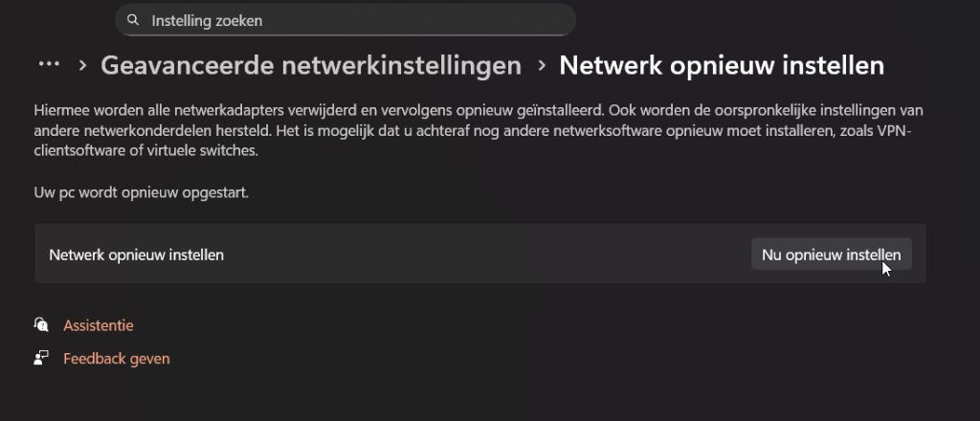This screenshot has height=421, width=980.
Task: Open the breadcrumb ellipsis menu
Action: tap(49, 65)
